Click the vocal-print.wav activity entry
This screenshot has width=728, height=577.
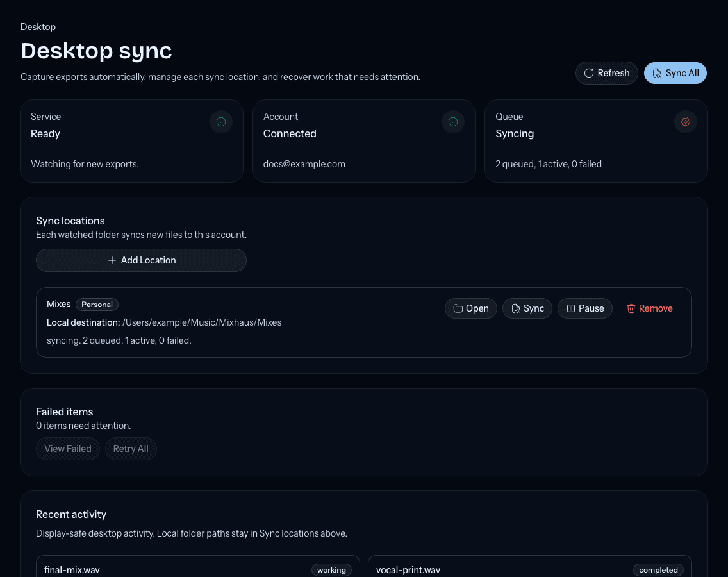[x=530, y=567]
